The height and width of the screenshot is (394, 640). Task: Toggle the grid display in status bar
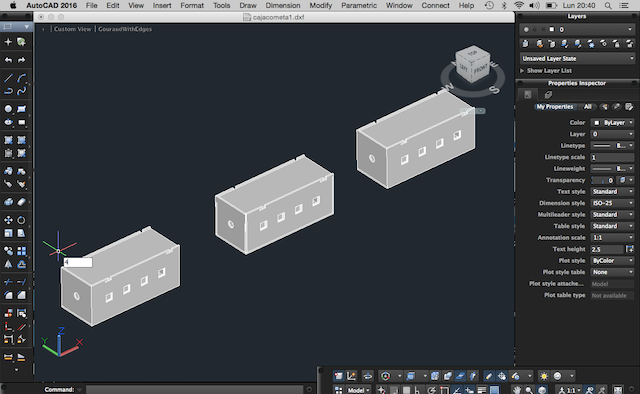394,390
